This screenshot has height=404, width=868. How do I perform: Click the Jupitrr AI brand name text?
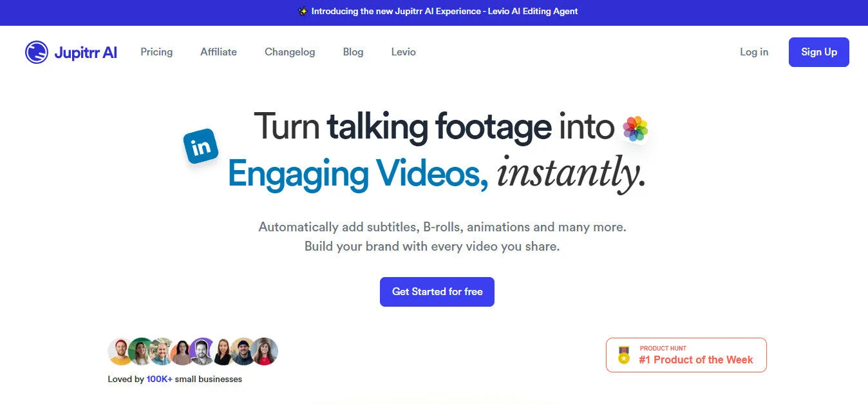tap(86, 53)
